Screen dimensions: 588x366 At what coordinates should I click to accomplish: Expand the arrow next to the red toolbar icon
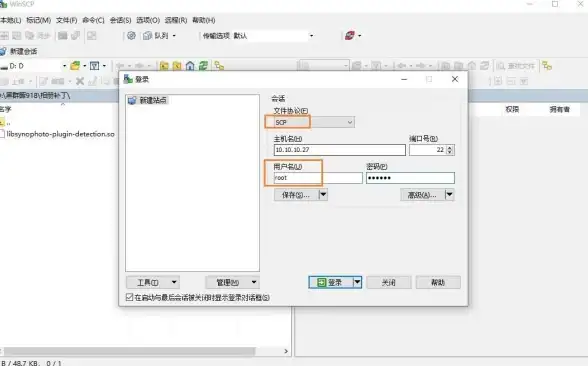point(360,36)
